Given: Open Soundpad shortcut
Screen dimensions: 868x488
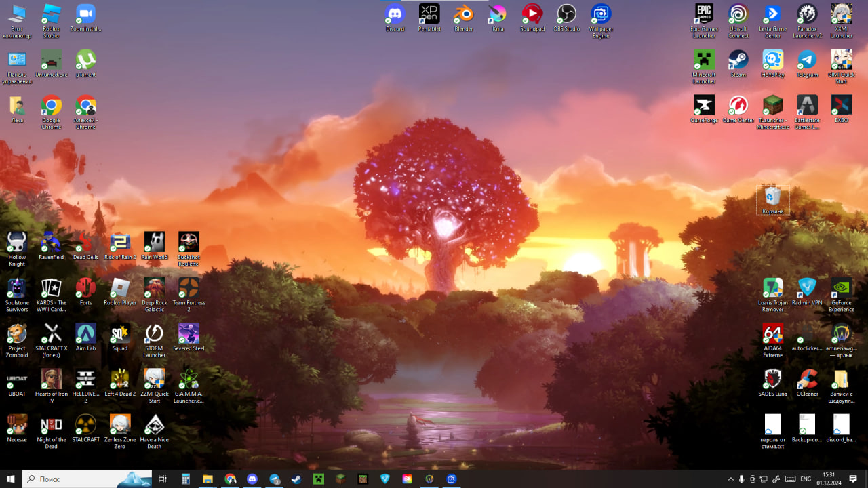Looking at the screenshot, I should [x=532, y=18].
